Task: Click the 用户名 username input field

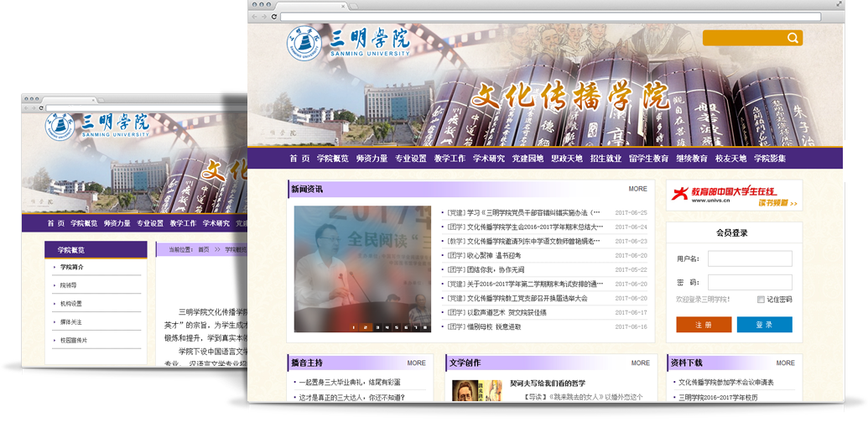Action: pyautogui.click(x=749, y=258)
